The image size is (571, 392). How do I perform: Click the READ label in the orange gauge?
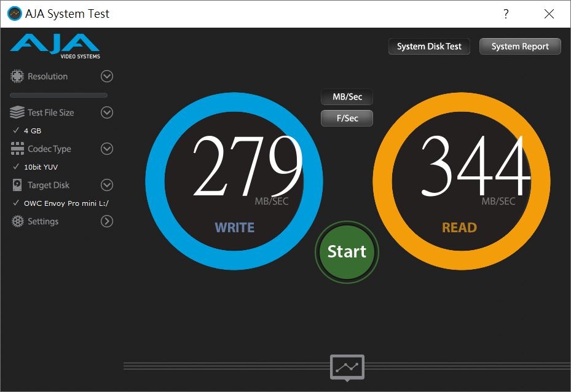[460, 227]
